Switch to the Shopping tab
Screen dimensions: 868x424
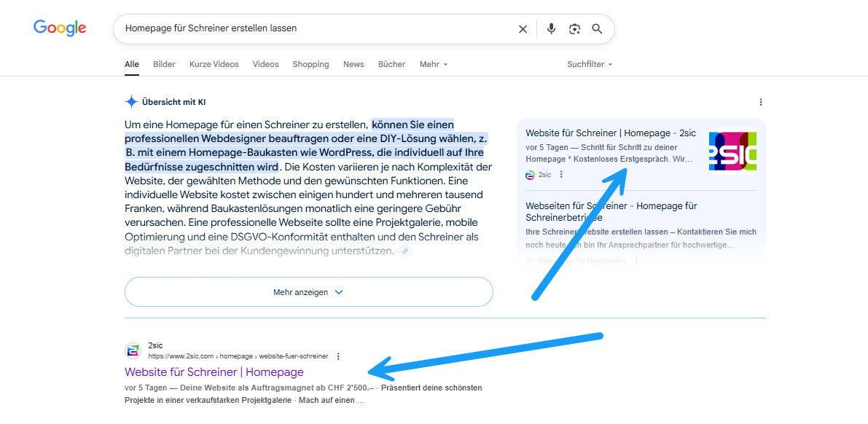310,64
